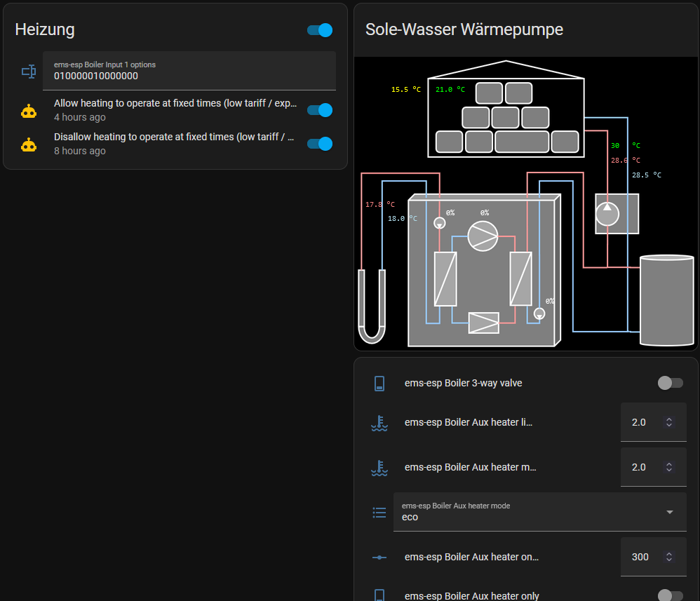Click stepper arrows on first Aux heater 2.0 field
The image size is (700, 601).
click(669, 422)
